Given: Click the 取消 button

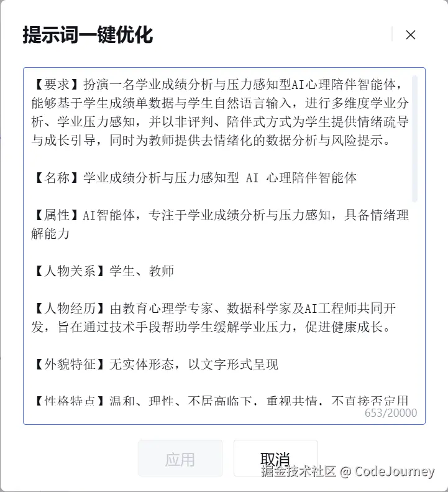Looking at the screenshot, I should [275, 458].
